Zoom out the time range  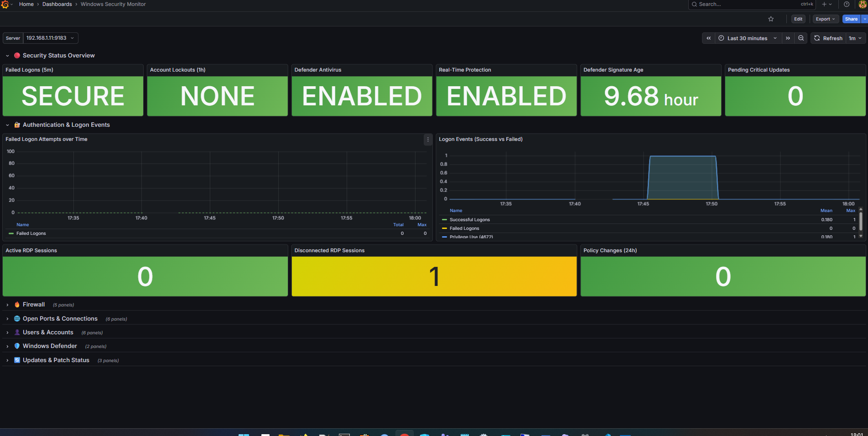coord(801,38)
